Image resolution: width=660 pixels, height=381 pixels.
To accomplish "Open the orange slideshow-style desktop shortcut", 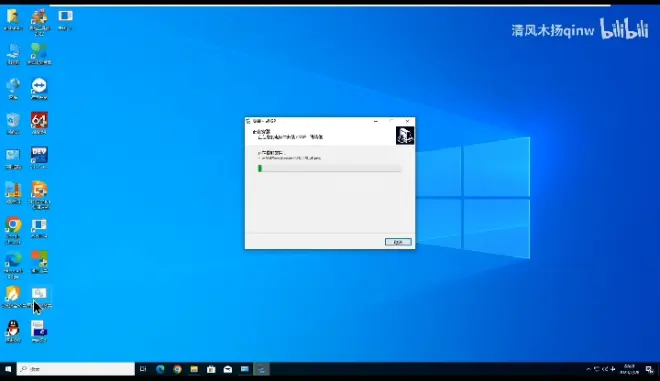I will coord(39,195).
